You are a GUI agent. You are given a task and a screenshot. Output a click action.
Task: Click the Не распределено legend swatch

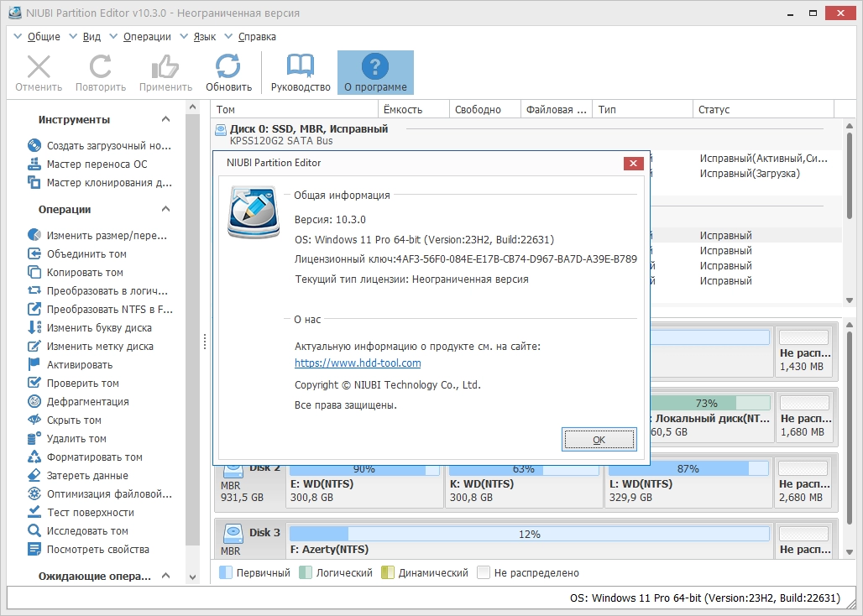(484, 572)
